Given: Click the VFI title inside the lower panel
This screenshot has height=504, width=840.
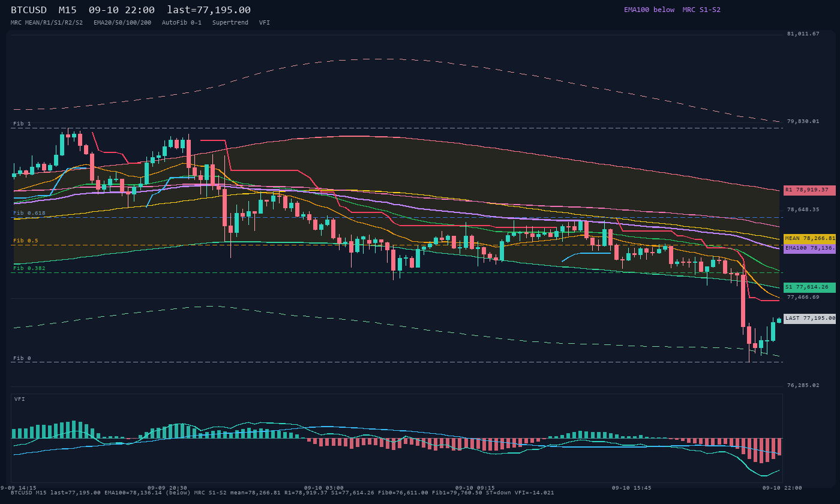Looking at the screenshot, I should [x=20, y=399].
